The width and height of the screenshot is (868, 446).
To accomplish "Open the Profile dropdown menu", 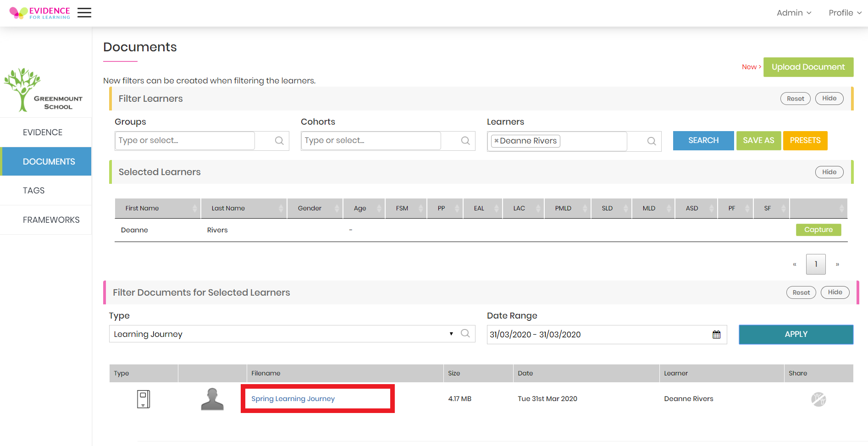I will click(844, 12).
